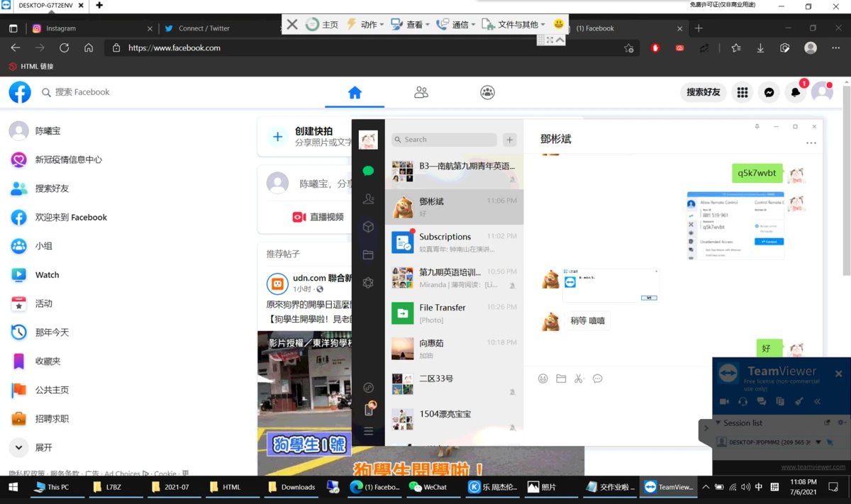Viewport: 851px width, 504px height.
Task: Open emoji picker above WeChat message input
Action: pos(543,379)
